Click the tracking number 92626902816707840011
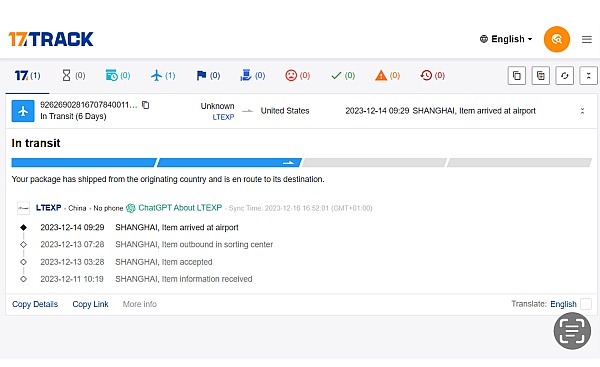This screenshot has height=367, width=600. [88, 105]
